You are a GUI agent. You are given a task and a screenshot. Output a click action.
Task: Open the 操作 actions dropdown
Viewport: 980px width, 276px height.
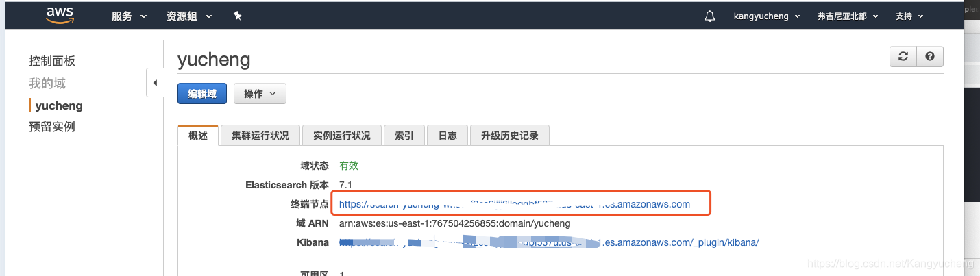(260, 94)
